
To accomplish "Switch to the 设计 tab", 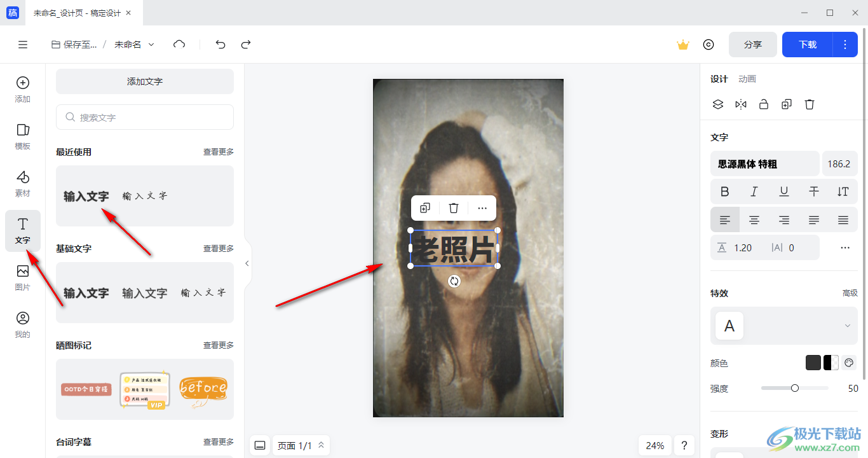I will 719,79.
